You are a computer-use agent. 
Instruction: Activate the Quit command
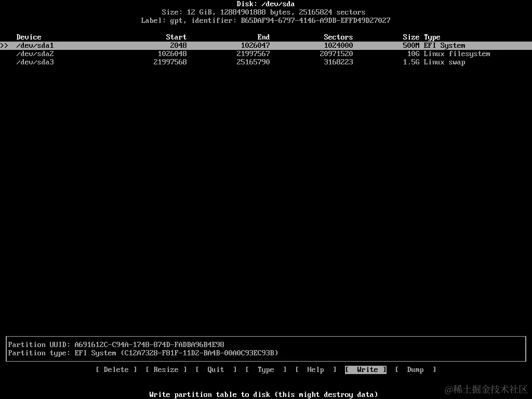[216, 369]
